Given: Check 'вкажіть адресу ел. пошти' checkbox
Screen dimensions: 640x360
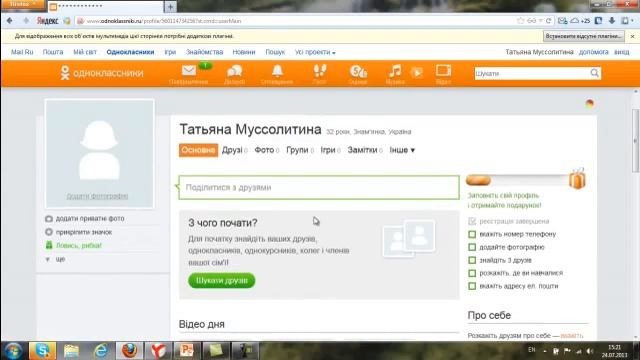Looking at the screenshot, I should (x=472, y=286).
